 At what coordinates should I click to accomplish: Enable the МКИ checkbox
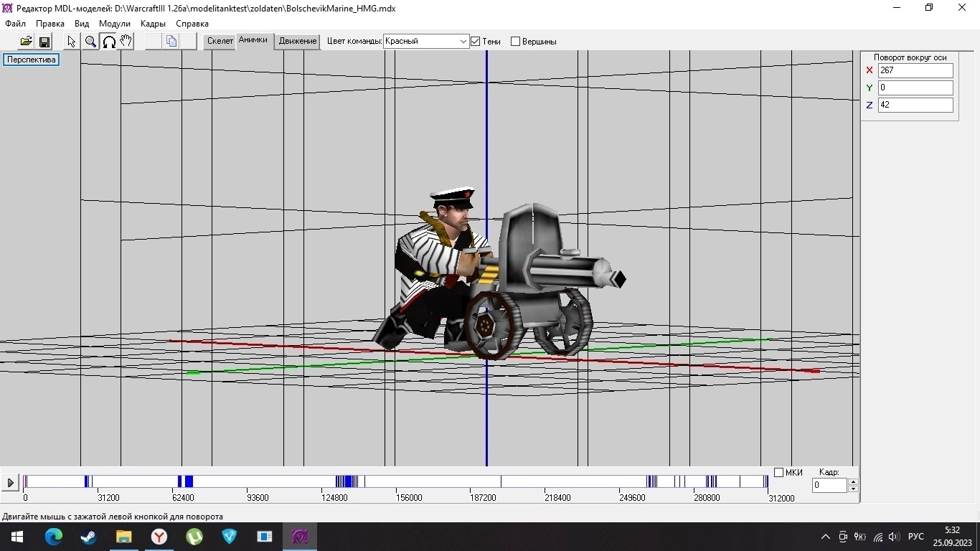pos(778,473)
